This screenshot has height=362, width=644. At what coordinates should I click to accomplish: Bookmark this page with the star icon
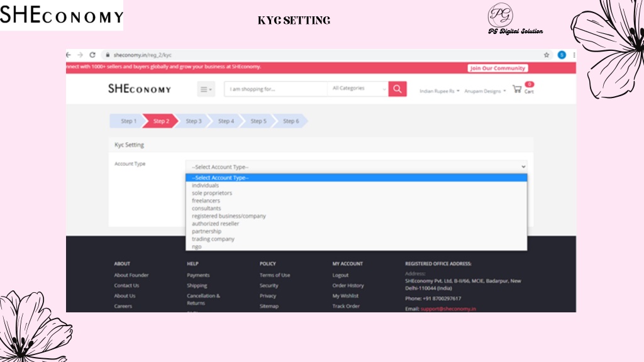pos(547,55)
